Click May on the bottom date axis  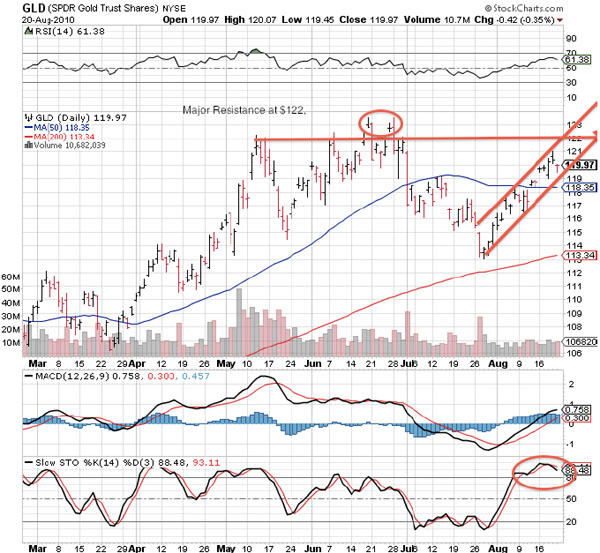(226, 548)
